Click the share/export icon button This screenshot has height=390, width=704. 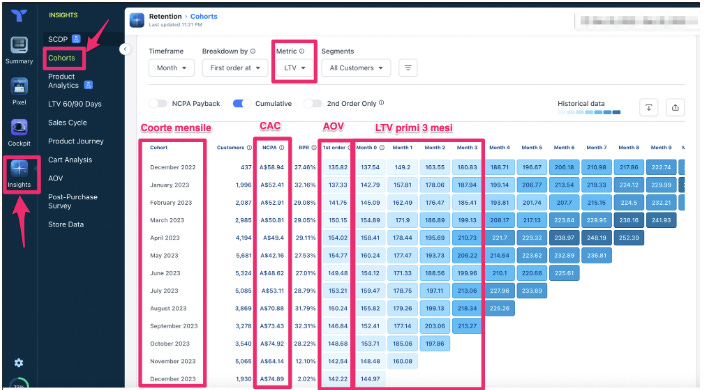tap(675, 107)
